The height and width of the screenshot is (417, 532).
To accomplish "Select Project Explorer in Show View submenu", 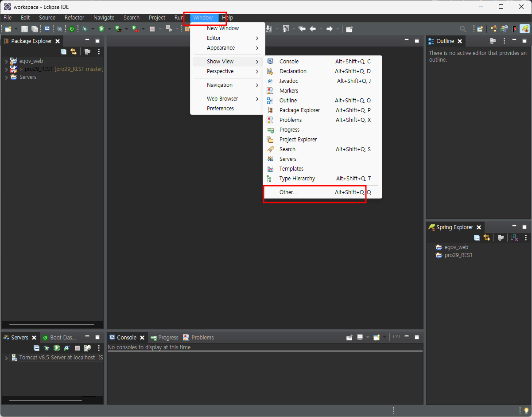I will [322, 140].
